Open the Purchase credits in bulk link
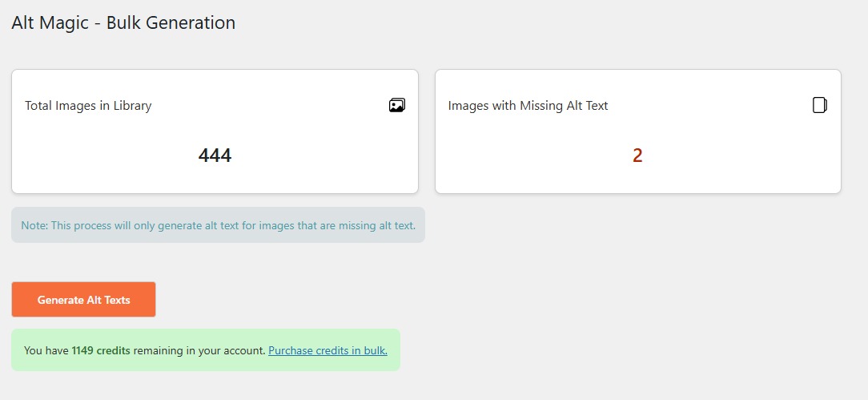 328,350
